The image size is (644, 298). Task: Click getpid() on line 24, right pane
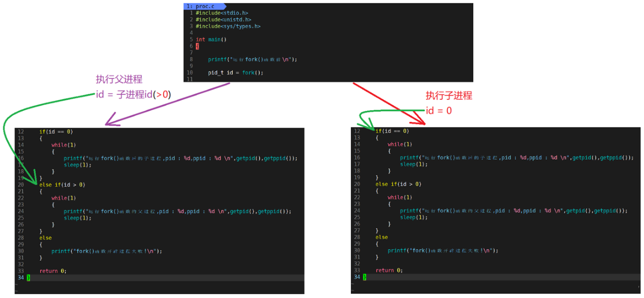(578, 211)
